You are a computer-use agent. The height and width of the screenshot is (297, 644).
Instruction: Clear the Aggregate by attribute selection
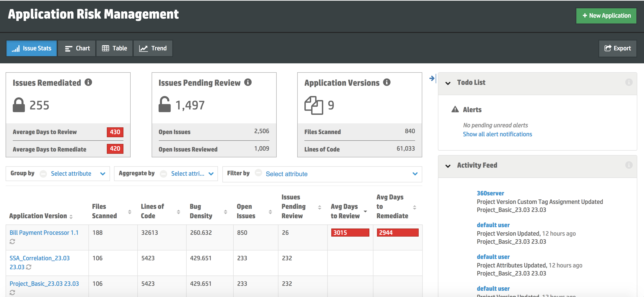tap(163, 174)
